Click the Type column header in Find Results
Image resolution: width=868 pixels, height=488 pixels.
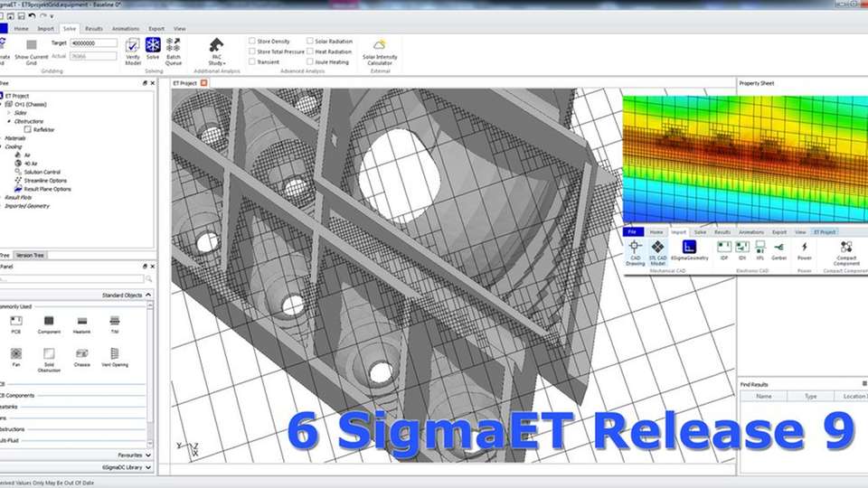(810, 396)
